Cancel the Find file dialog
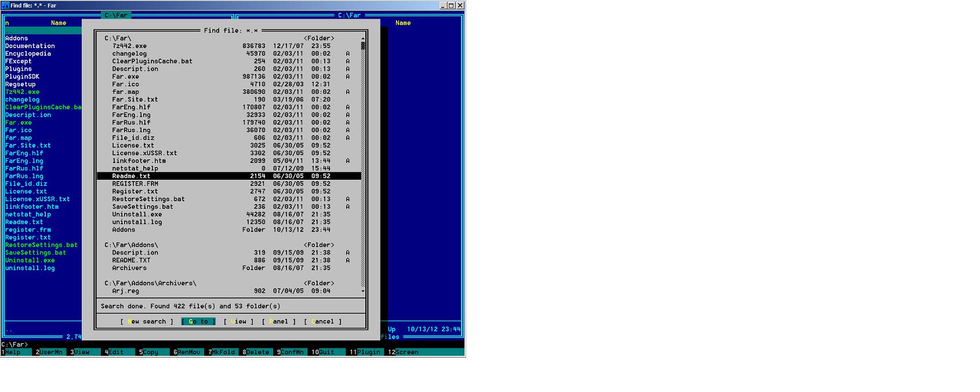Screen dimensions: 980x392 322,321
